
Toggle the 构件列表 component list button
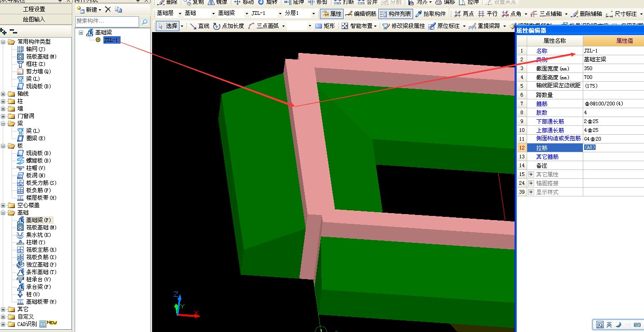click(x=396, y=14)
